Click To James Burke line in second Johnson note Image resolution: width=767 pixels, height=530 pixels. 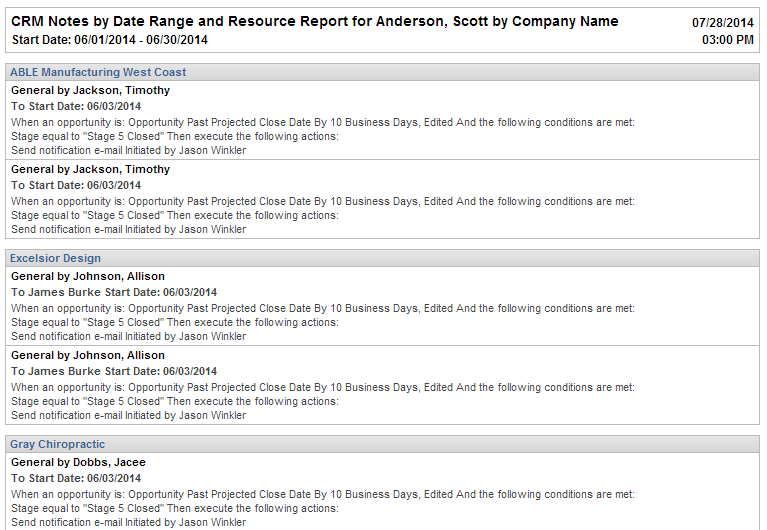pyautogui.click(x=114, y=371)
